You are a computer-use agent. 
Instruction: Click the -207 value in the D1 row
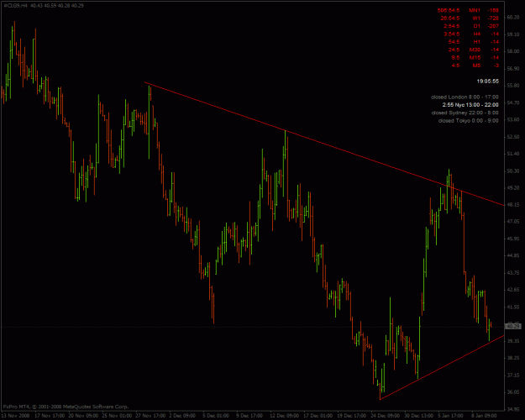click(x=493, y=26)
